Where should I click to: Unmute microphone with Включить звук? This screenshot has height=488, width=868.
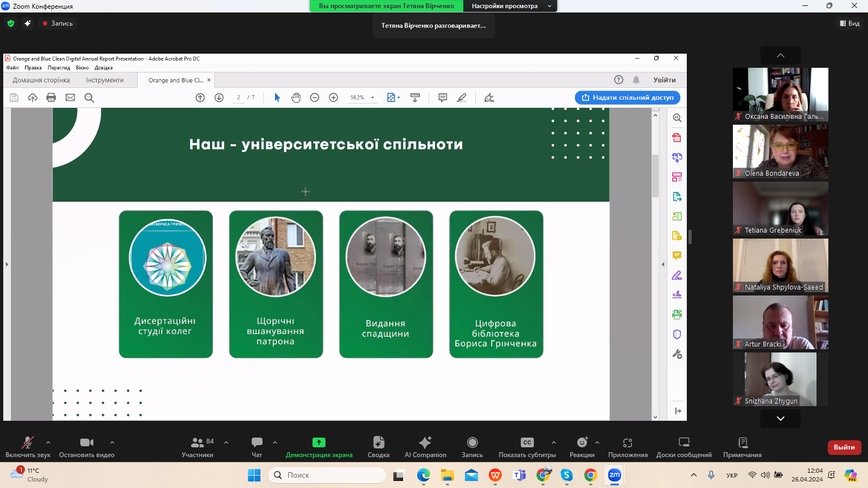click(28, 447)
